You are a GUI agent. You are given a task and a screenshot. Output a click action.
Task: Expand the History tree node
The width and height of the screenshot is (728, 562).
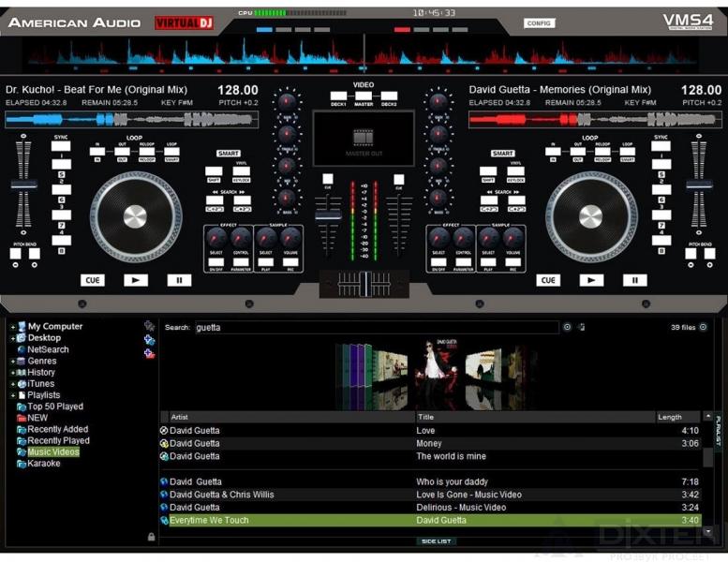[13, 373]
